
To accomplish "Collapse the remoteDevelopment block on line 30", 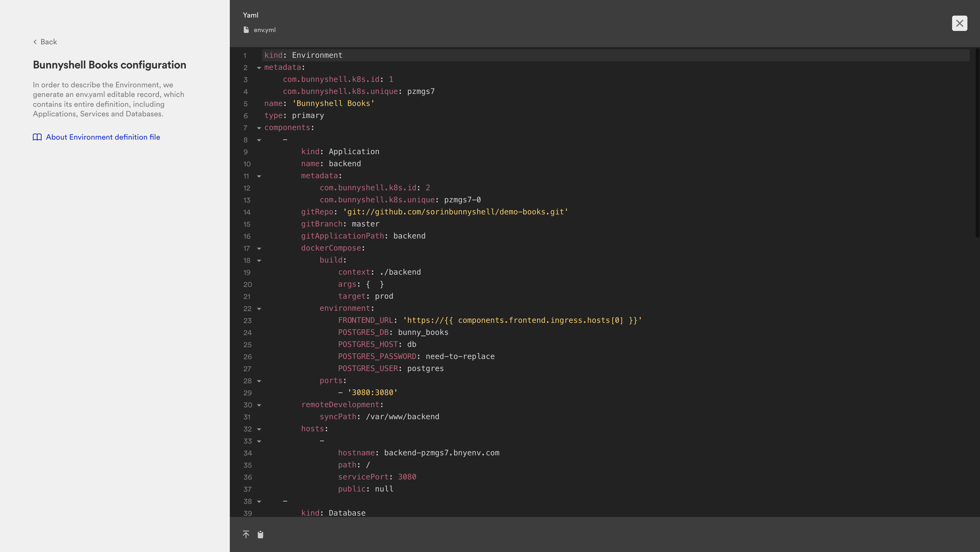I will pos(259,405).
